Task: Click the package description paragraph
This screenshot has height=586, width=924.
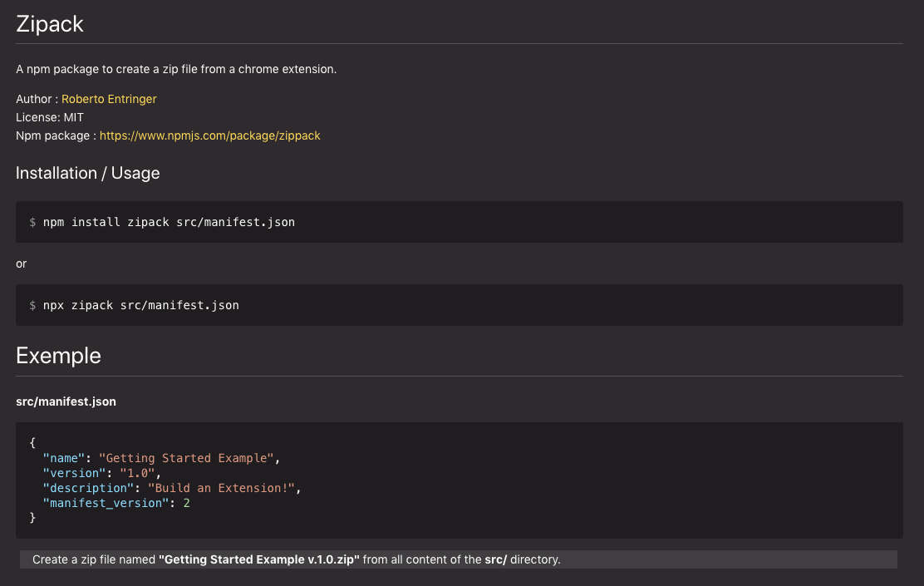Action: click(176, 69)
